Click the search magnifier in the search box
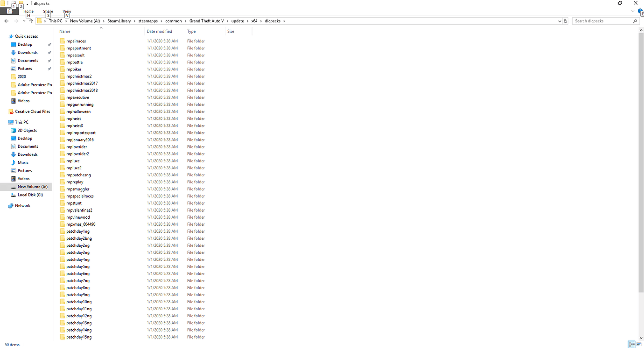 pyautogui.click(x=635, y=21)
